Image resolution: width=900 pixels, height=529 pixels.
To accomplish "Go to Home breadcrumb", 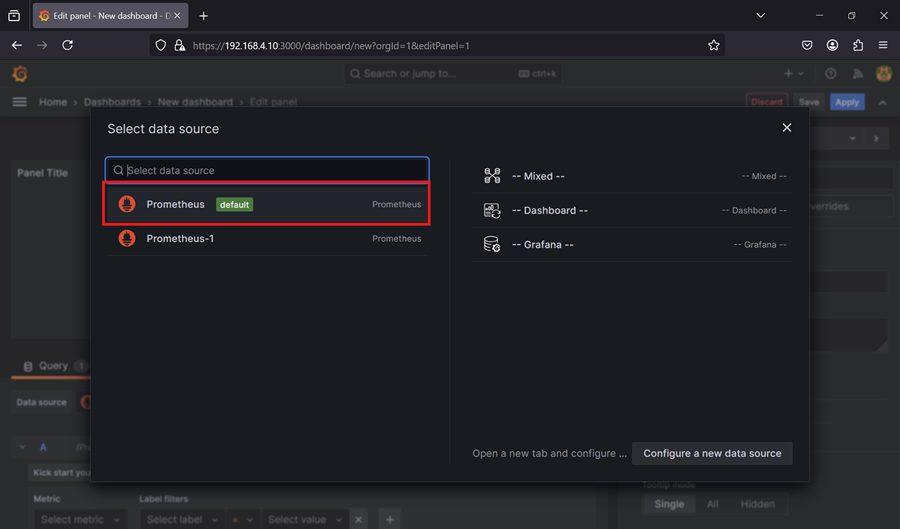I will pyautogui.click(x=53, y=102).
